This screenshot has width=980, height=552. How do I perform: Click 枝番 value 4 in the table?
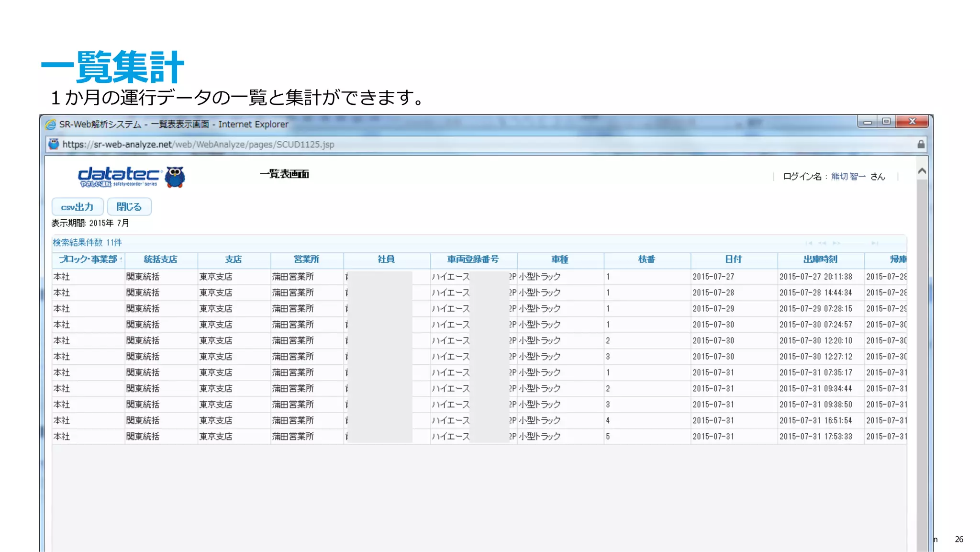pos(608,420)
